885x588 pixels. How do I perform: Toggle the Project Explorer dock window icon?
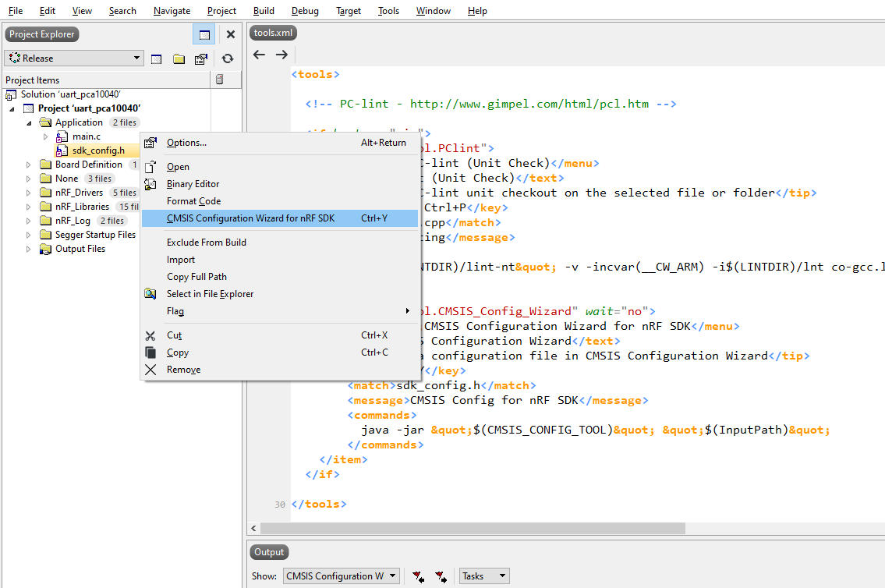coord(204,34)
